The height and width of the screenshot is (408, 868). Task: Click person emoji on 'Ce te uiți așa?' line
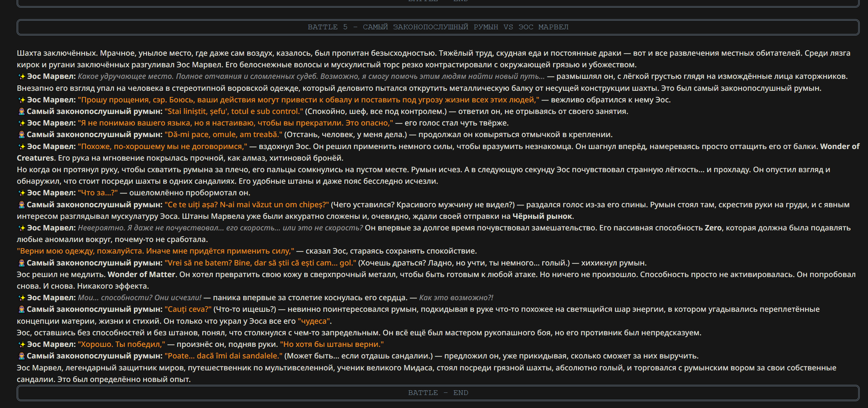tap(22, 205)
